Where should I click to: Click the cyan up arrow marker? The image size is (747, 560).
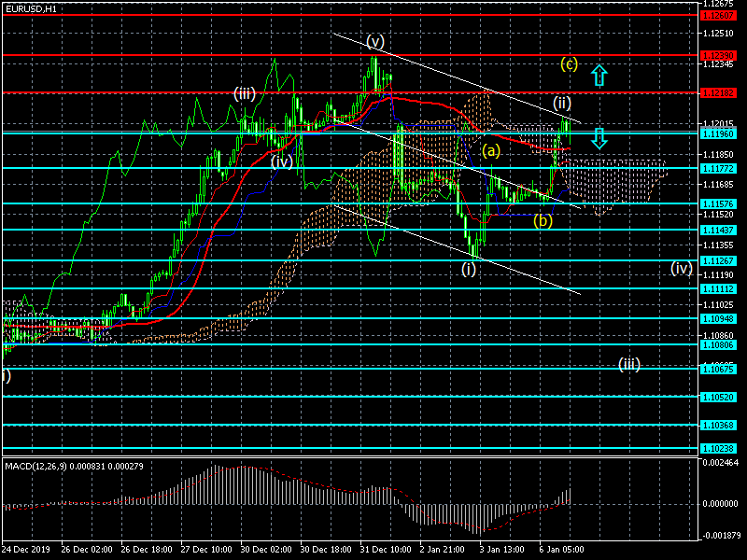tap(599, 76)
